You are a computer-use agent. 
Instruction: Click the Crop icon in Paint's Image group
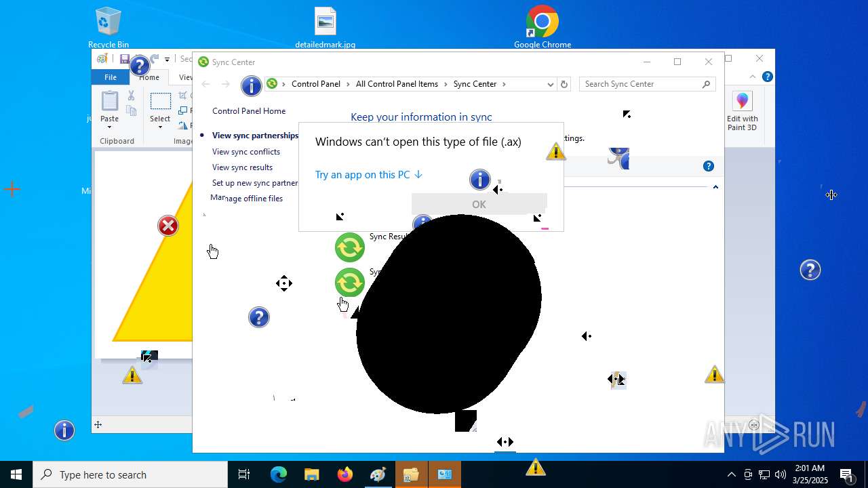pos(184,96)
